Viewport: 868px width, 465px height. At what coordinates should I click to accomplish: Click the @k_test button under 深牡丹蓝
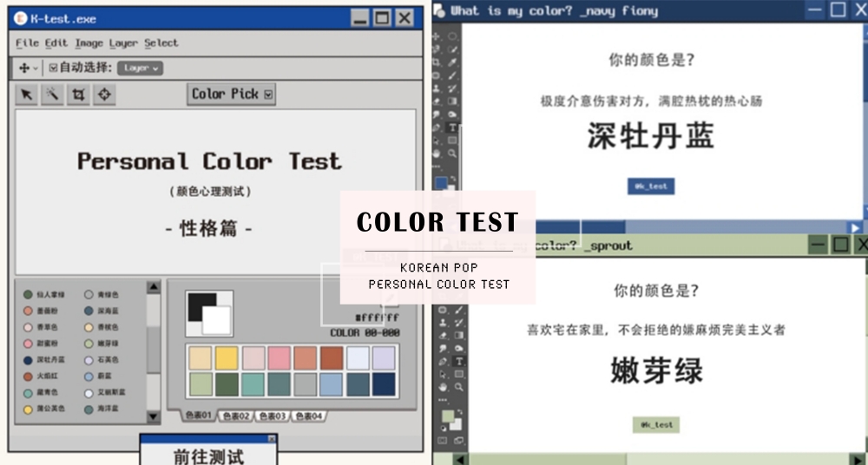click(651, 186)
